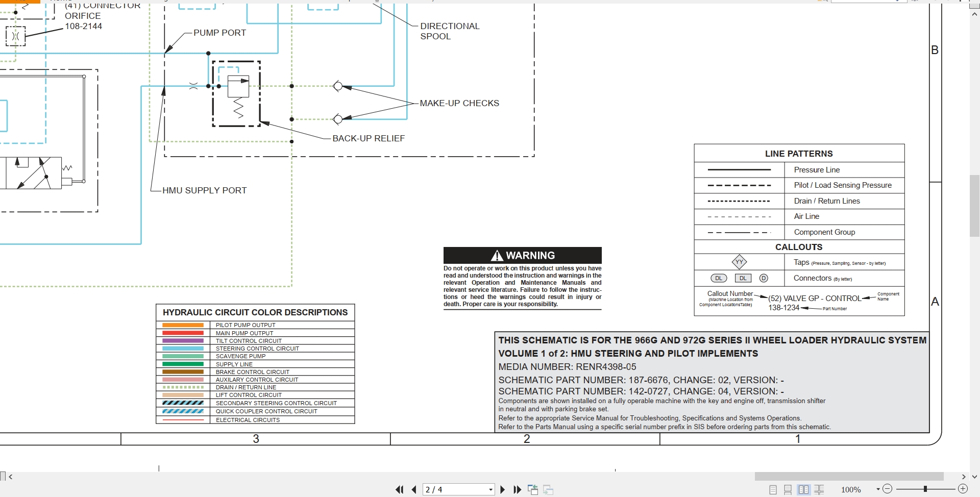980x497 pixels.
Task: Click the grid row marker B
Action: pyautogui.click(x=935, y=50)
